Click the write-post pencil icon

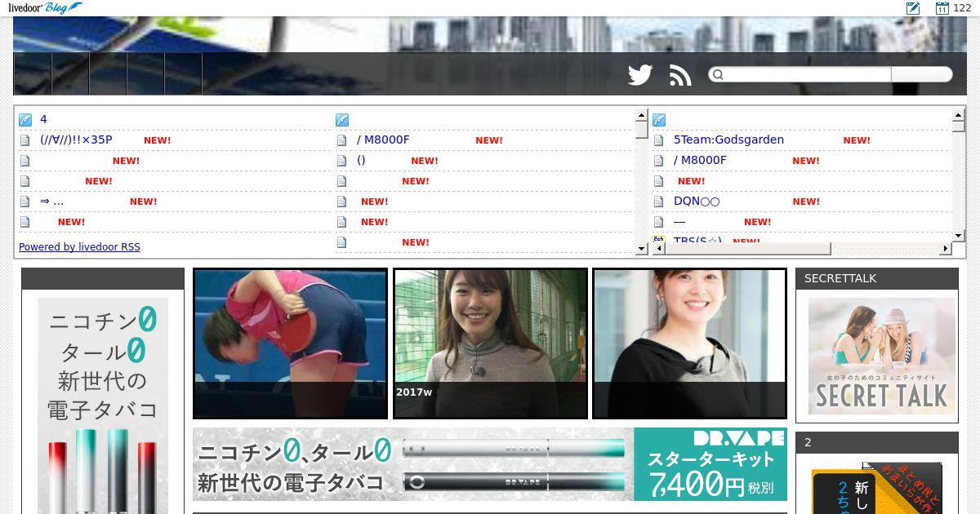tap(913, 8)
